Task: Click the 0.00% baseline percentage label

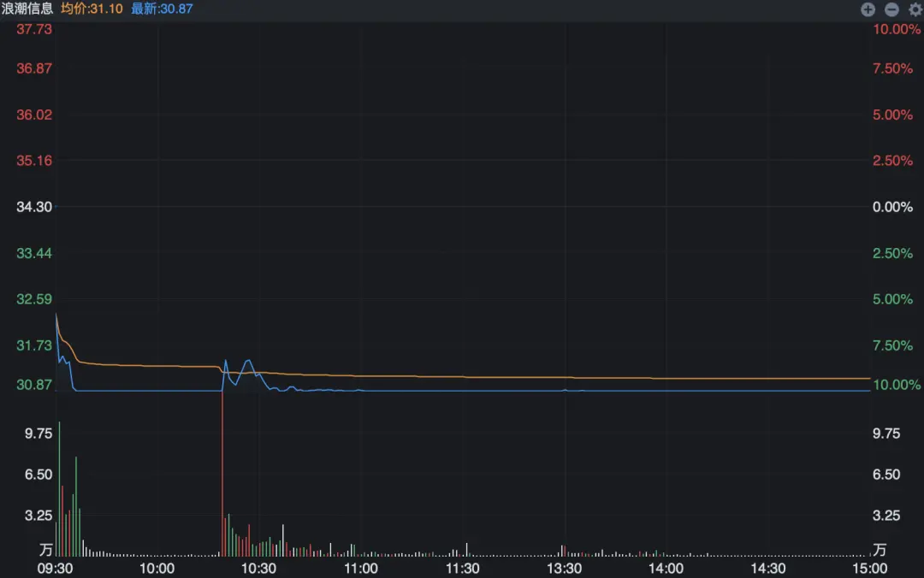Action: pyautogui.click(x=891, y=207)
